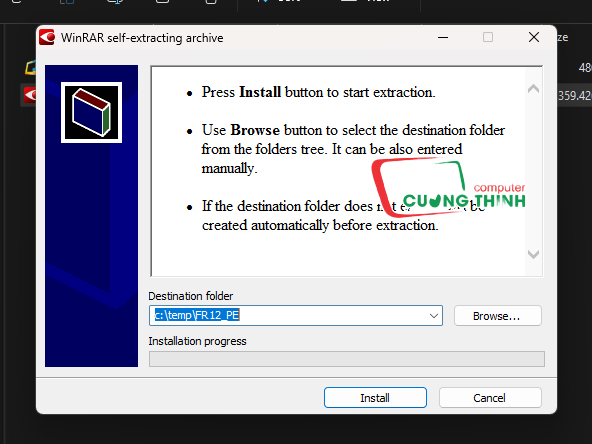Viewport: 592px width, 444px height.
Task: Click the Installation progress bar
Action: pos(347,359)
